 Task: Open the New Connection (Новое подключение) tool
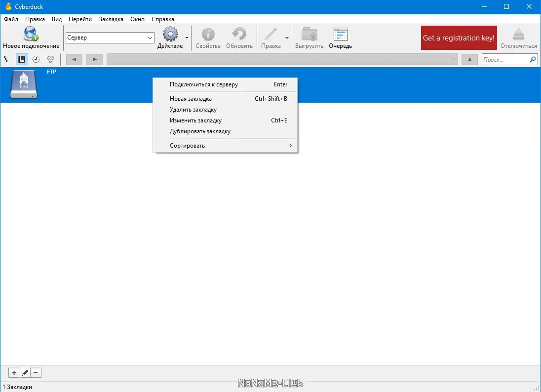click(31, 38)
